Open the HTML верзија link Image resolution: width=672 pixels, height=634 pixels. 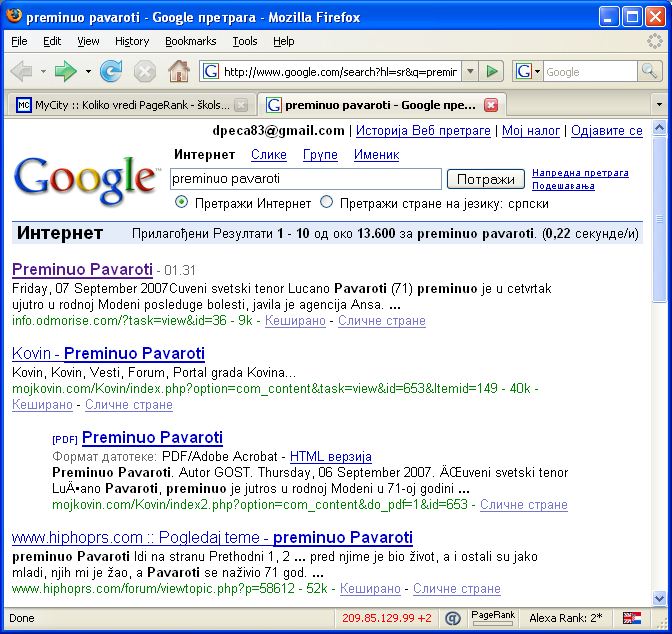[330, 457]
